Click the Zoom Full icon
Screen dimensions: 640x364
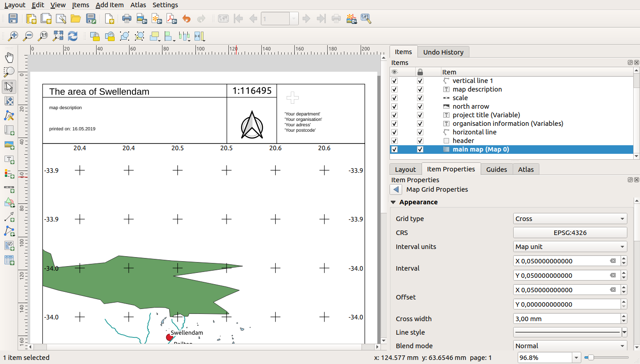[x=58, y=36]
